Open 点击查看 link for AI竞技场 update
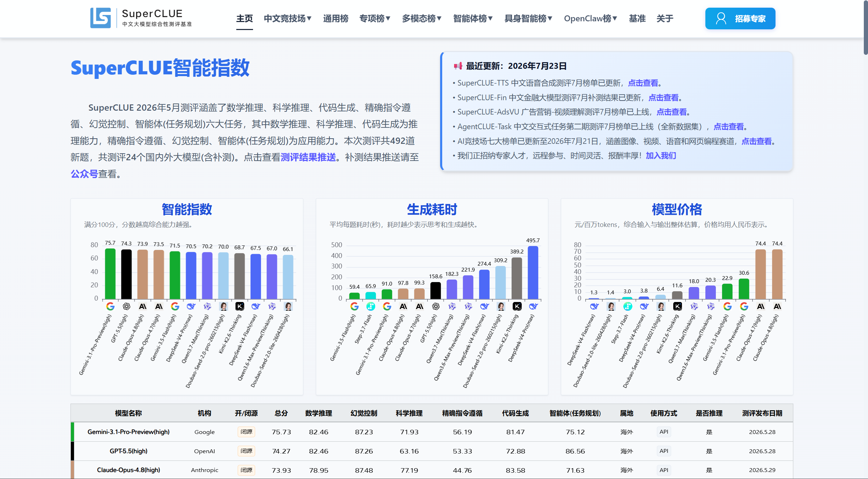The height and width of the screenshot is (479, 868). click(757, 141)
